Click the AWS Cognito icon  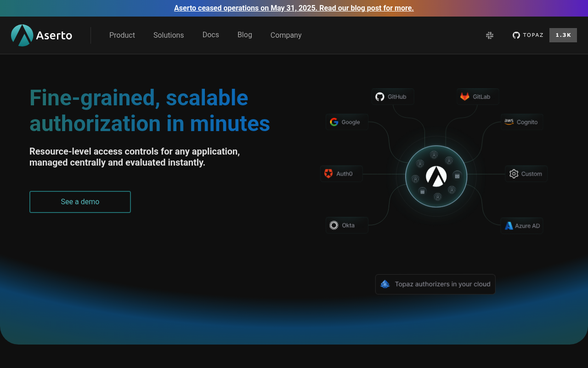click(509, 122)
